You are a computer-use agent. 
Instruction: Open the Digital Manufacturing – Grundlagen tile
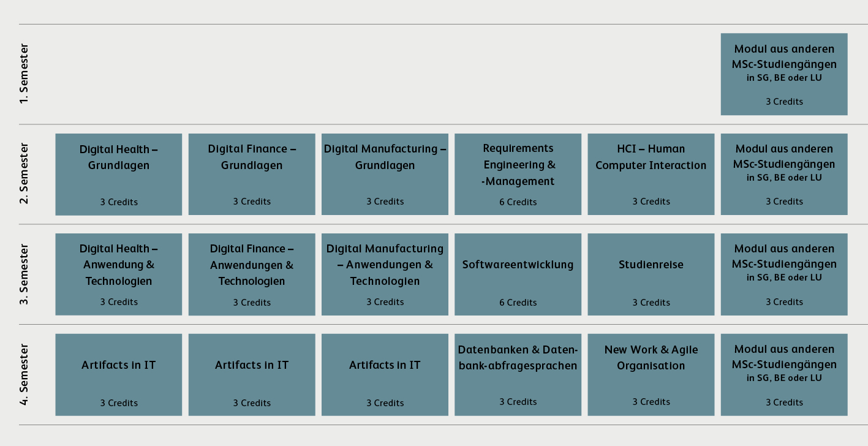point(385,174)
